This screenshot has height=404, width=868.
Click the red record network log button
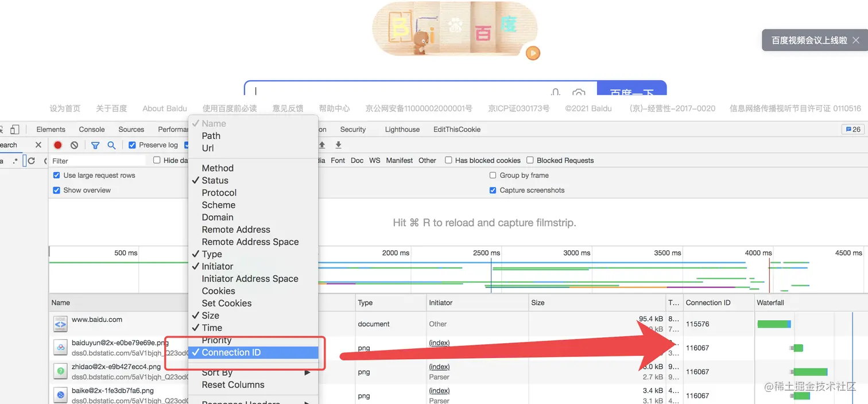[58, 145]
